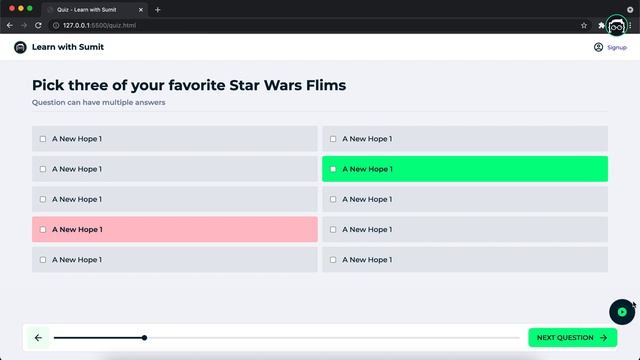This screenshot has height=360, width=640.
Task: Bookmark this page with star icon
Action: coord(584,25)
